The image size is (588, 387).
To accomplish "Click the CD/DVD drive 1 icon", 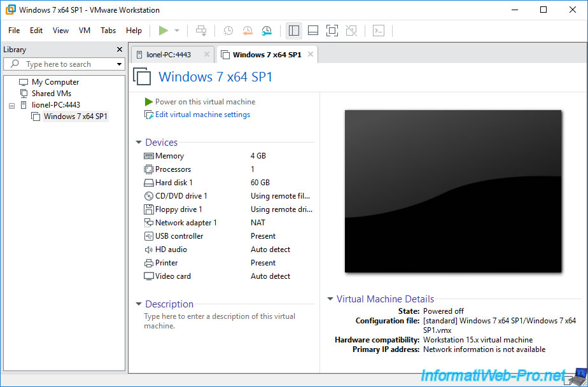I will click(149, 196).
